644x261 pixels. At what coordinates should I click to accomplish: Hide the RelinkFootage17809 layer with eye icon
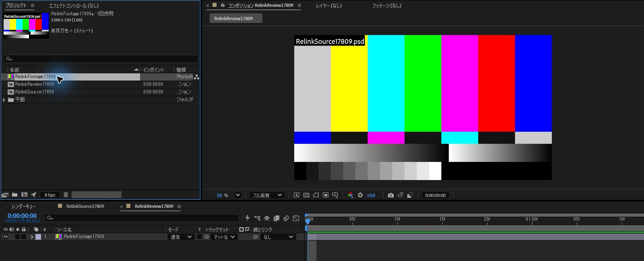pos(6,237)
